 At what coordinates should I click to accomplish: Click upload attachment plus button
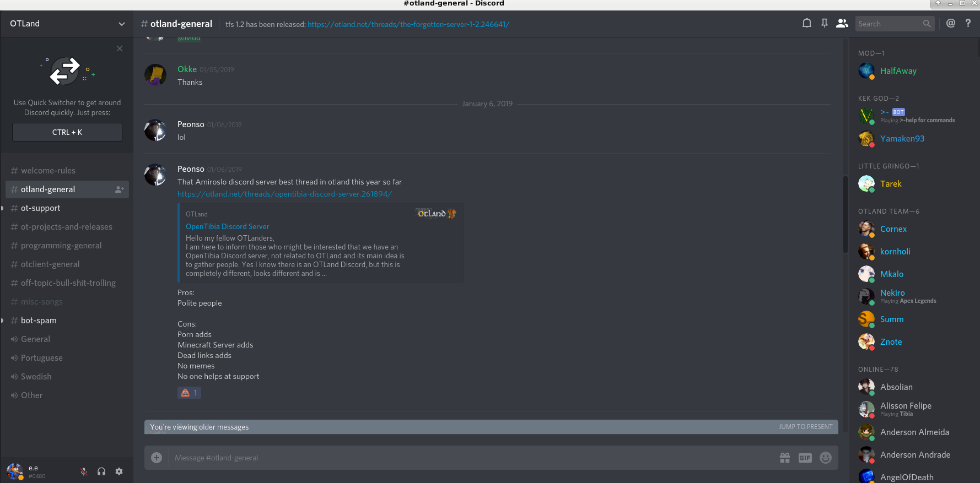point(157,458)
